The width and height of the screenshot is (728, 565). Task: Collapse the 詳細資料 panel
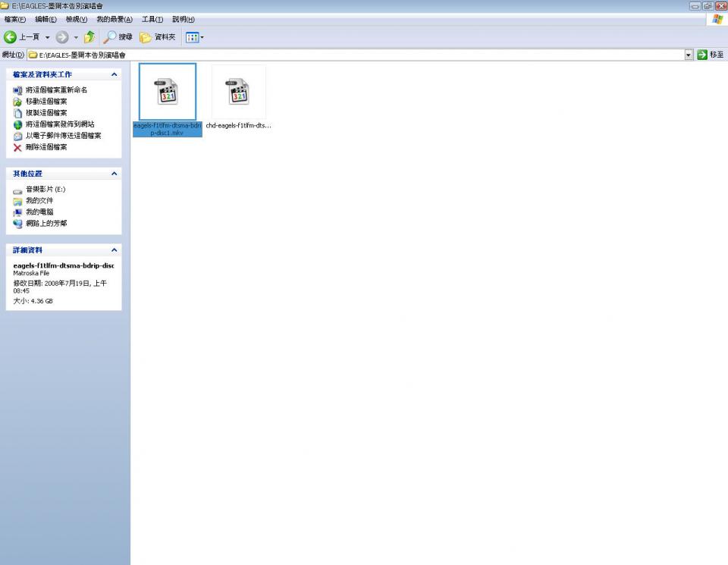click(x=114, y=250)
